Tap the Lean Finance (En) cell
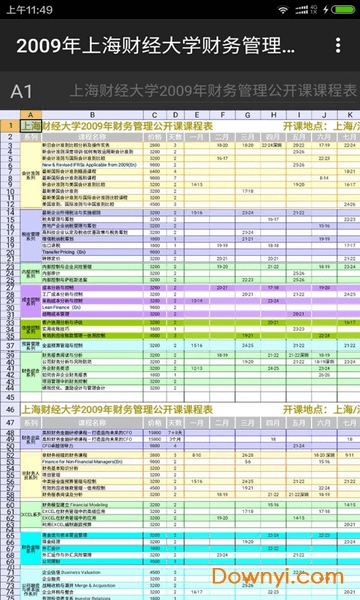Image resolution: width=360 pixels, height=600 pixels. (x=92, y=307)
